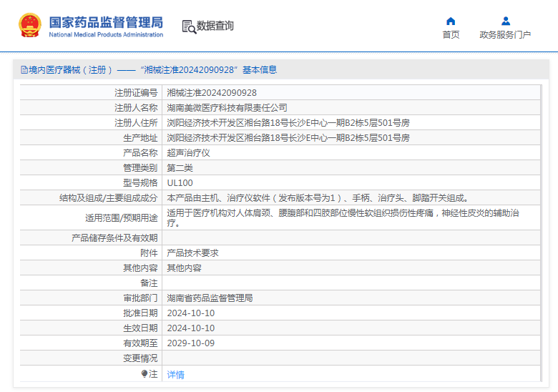This screenshot has width=558, height=392.
Task: Click the expiry date 2029-10-09 value
Action: coord(191,343)
